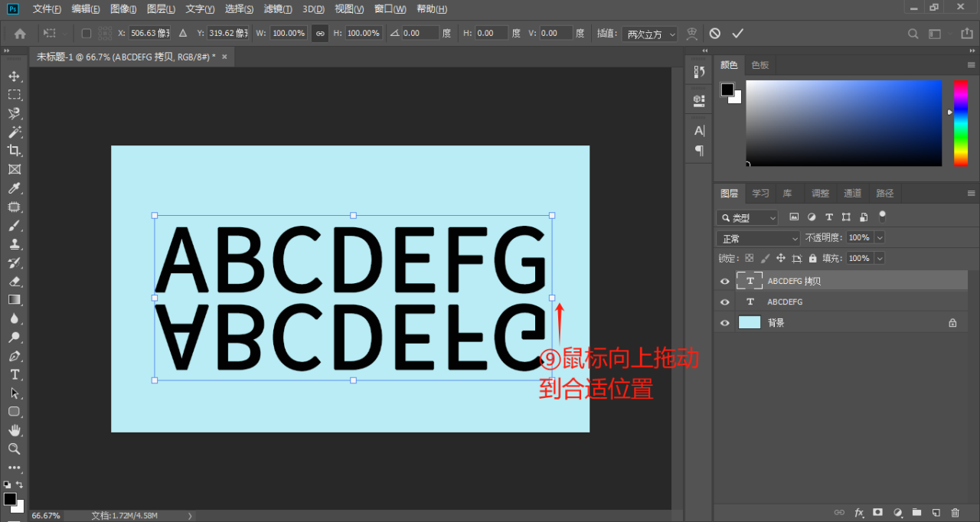Switch to warp mode icon
Screen dimensions: 980x522
coord(692,34)
